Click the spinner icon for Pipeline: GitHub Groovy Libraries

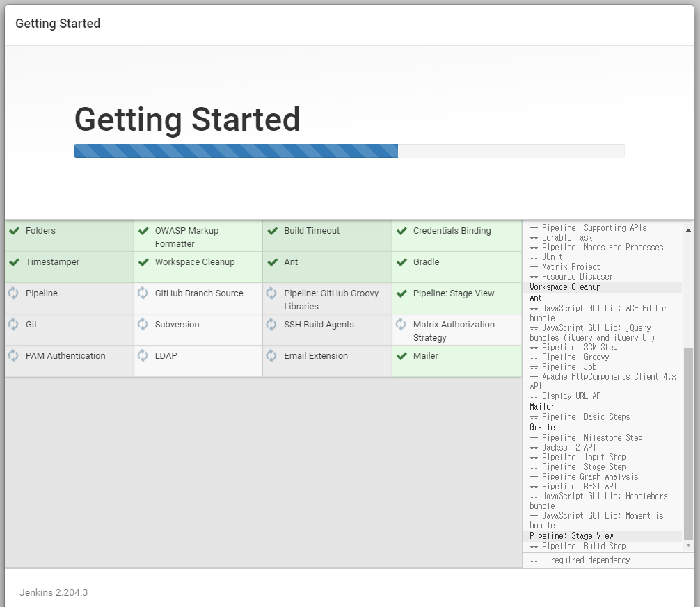click(271, 293)
